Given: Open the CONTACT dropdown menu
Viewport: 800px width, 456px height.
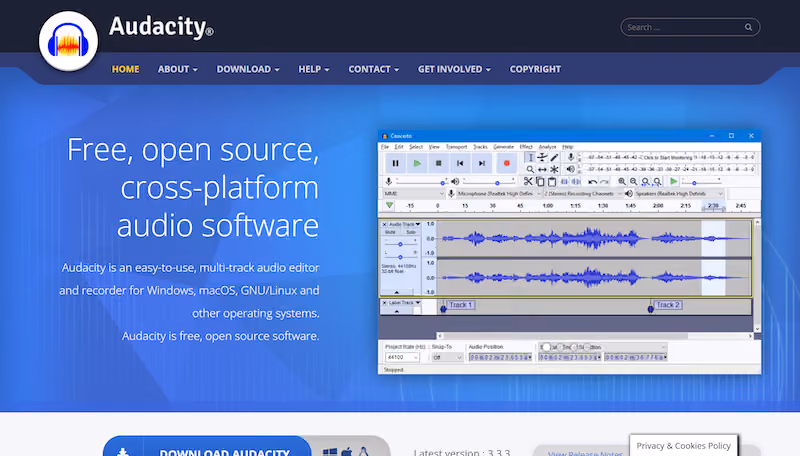Looking at the screenshot, I should point(373,69).
